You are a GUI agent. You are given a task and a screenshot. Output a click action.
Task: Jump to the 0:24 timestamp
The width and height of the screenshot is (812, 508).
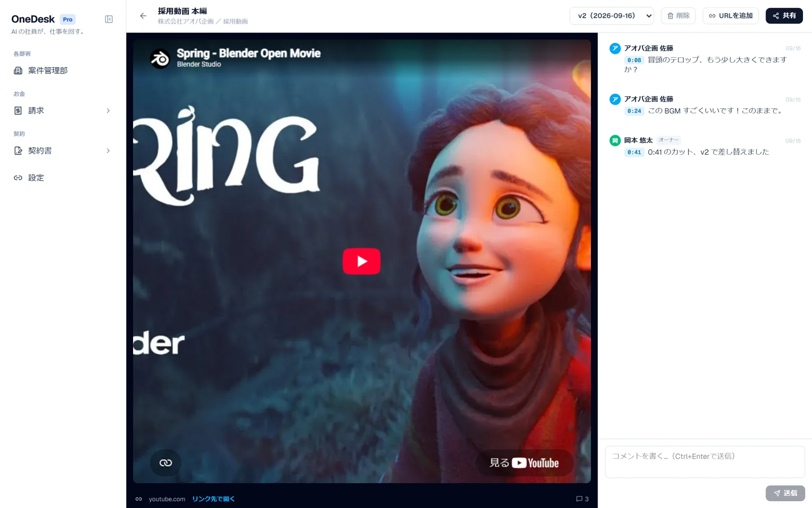[x=634, y=111]
